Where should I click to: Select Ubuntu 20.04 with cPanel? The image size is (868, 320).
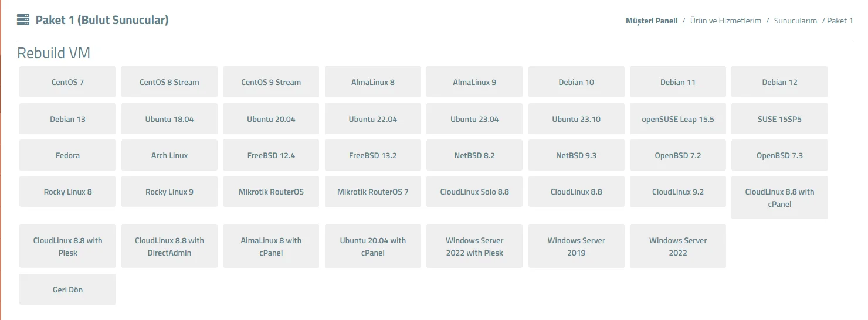(x=373, y=246)
